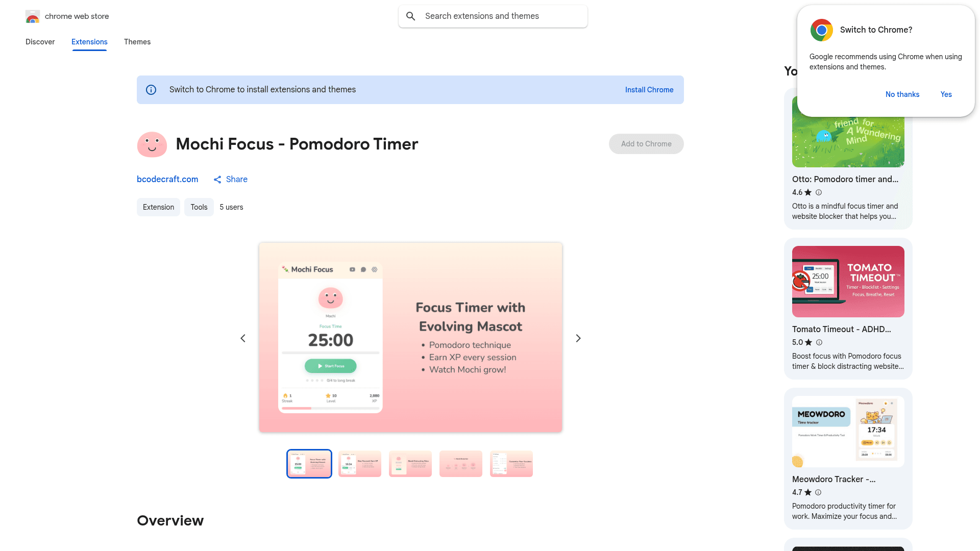Screen dimensions: 980x551
Task: Advance the carousel with the right arrow
Action: [x=578, y=338]
